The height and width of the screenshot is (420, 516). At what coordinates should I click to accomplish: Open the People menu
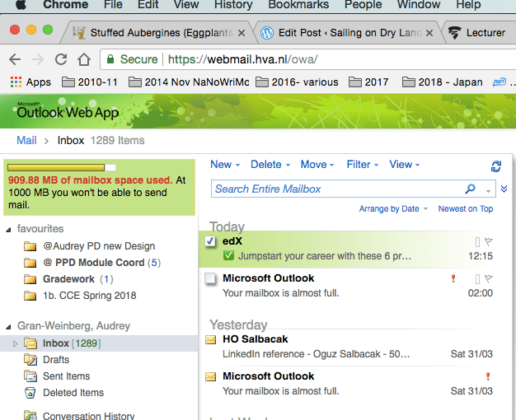[x=363, y=5]
